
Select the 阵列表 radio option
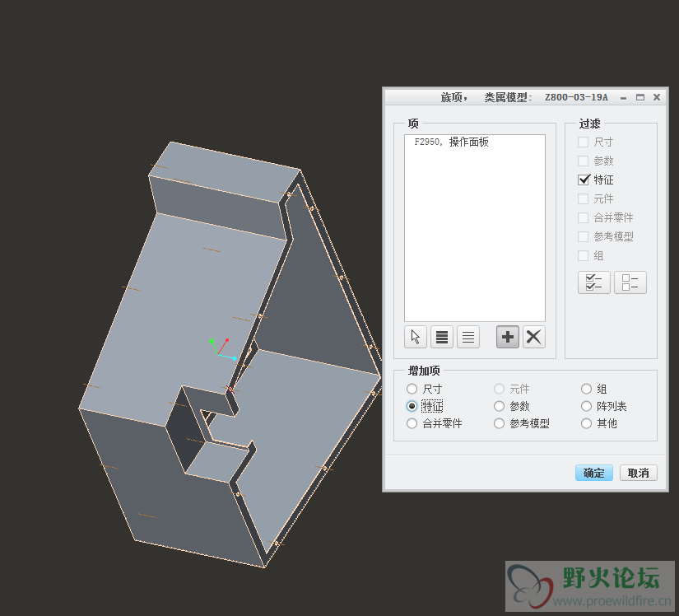pos(586,406)
